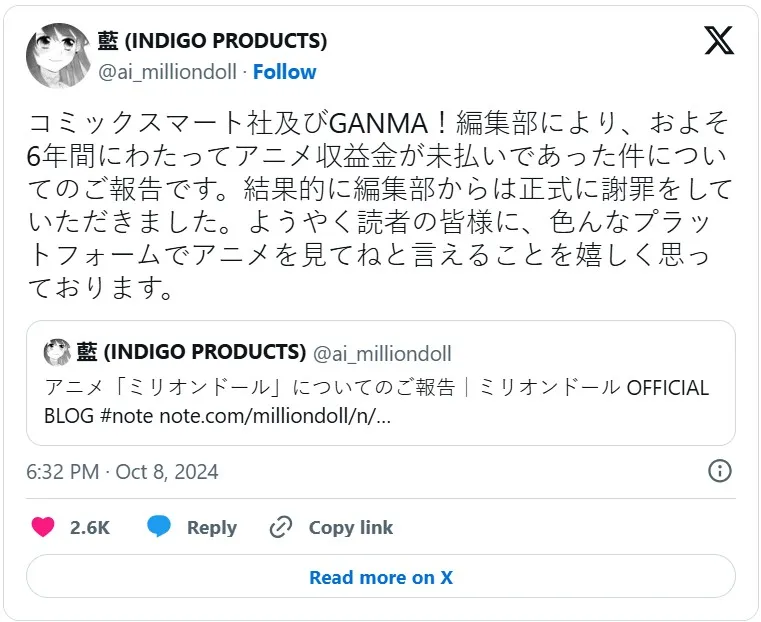Click the main Japanese tweet text body
Viewport: 761px width, 622px height.
click(x=380, y=205)
